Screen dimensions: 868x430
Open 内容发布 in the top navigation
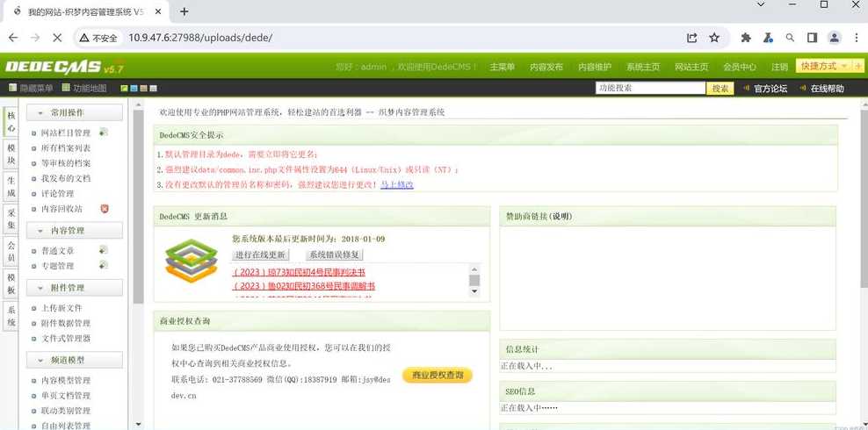546,67
